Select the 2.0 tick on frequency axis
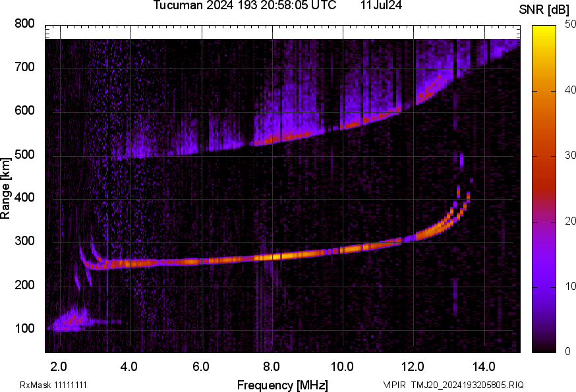The height and width of the screenshot is (392, 576). (x=59, y=366)
